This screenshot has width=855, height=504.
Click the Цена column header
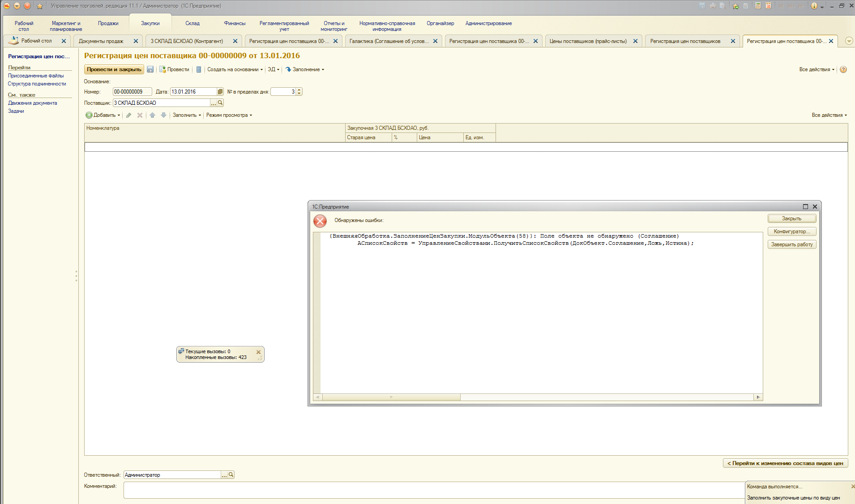[440, 137]
